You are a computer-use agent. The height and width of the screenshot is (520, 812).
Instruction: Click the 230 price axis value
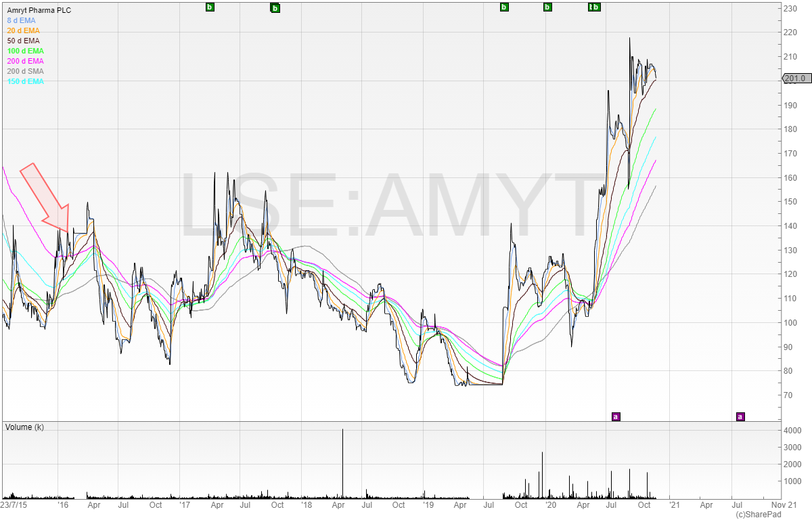pyautogui.click(x=791, y=8)
